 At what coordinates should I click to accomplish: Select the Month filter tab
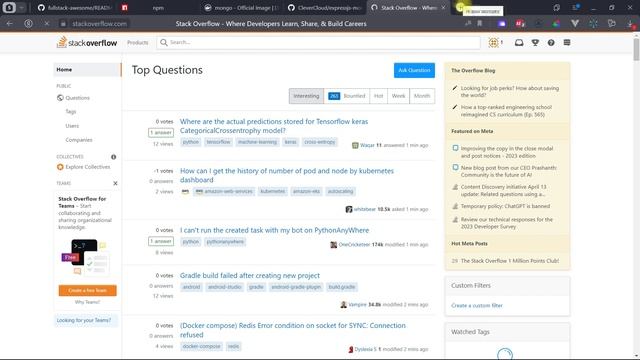[422, 96]
